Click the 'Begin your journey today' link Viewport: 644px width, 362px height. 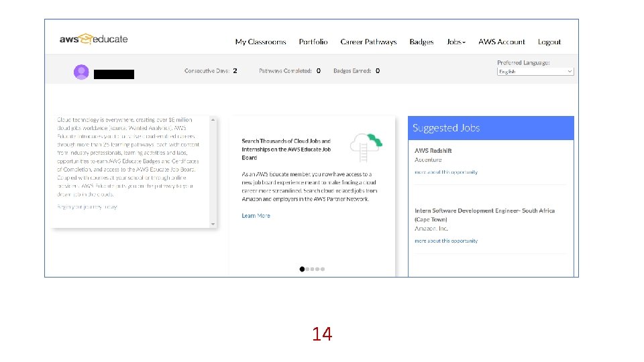tap(87, 207)
